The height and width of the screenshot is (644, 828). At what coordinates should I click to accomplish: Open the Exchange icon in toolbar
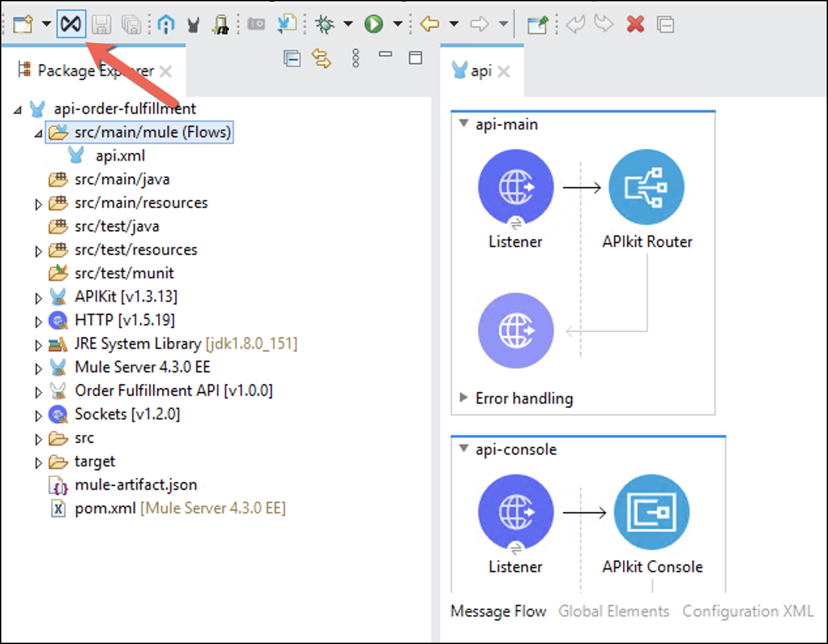[x=166, y=25]
